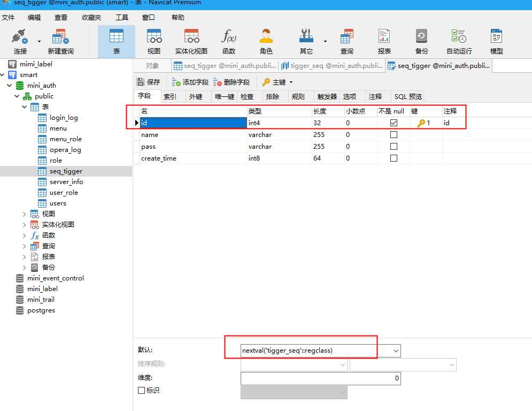Click 添加字段 to add a field
Screen dimensions: 532x411
click(x=190, y=82)
